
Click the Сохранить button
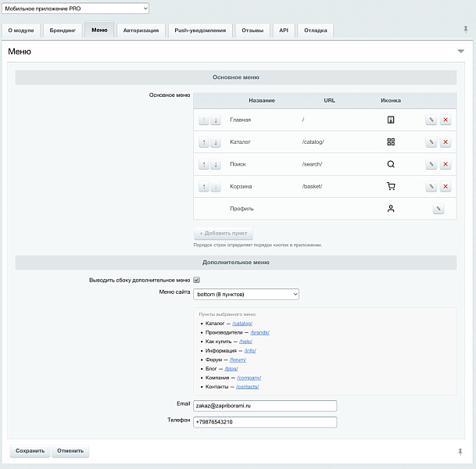[x=30, y=451]
